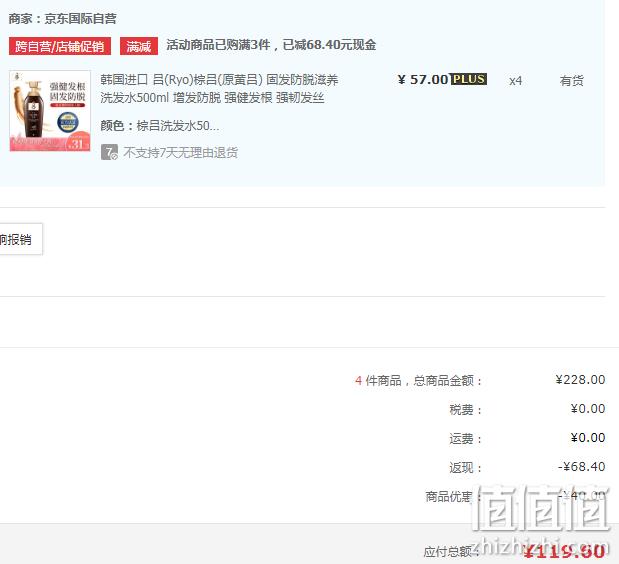The width and height of the screenshot is (619, 564).
Task: Click the x4 quantity indicator
Action: pos(515,81)
